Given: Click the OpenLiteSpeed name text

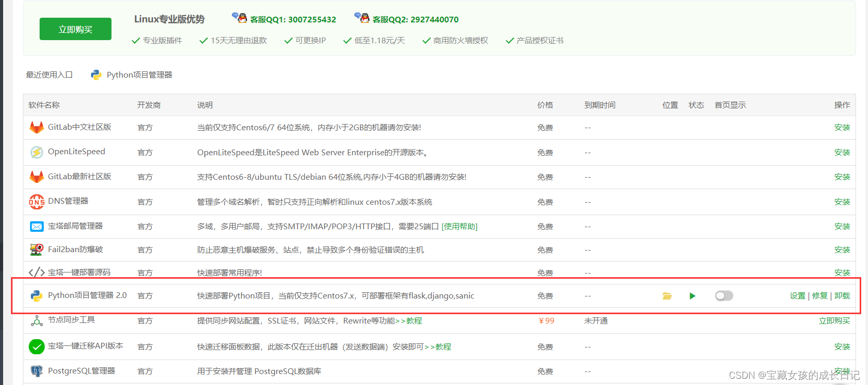Looking at the screenshot, I should [x=77, y=152].
